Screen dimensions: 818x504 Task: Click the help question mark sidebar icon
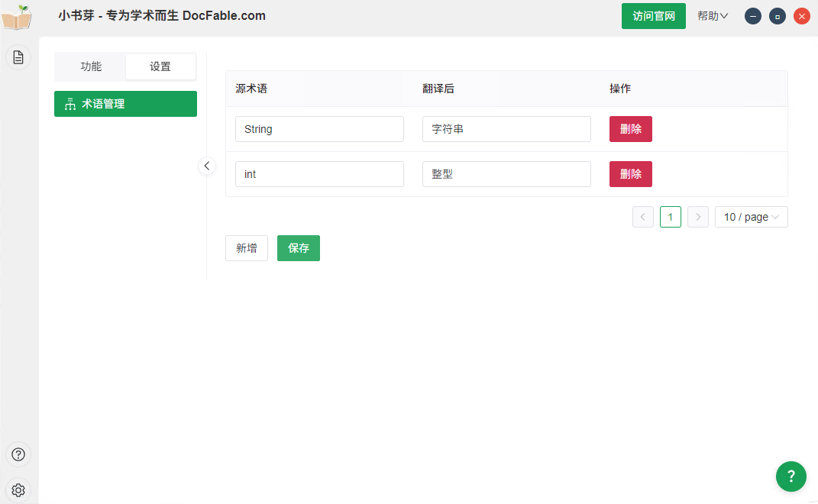point(18,454)
